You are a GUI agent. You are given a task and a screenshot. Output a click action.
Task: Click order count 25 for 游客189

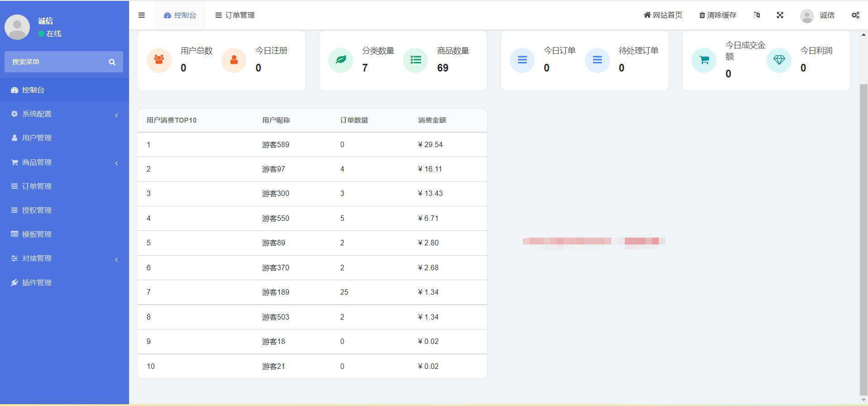point(344,292)
